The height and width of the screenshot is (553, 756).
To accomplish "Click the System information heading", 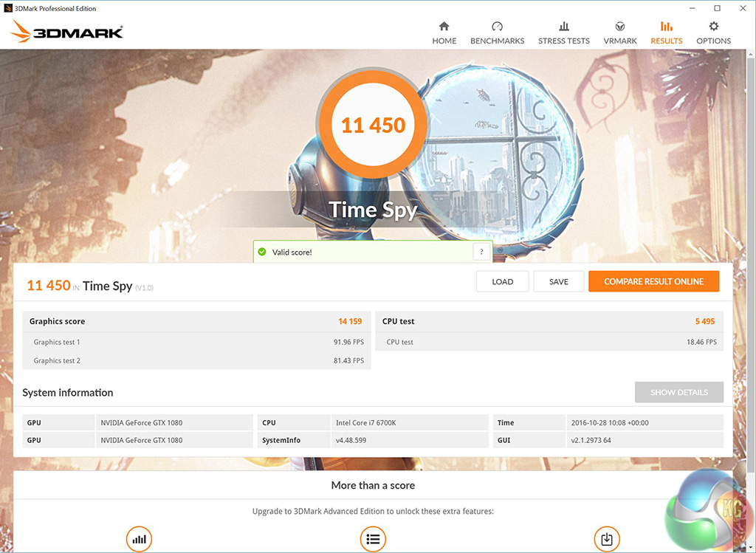I will pos(67,393).
